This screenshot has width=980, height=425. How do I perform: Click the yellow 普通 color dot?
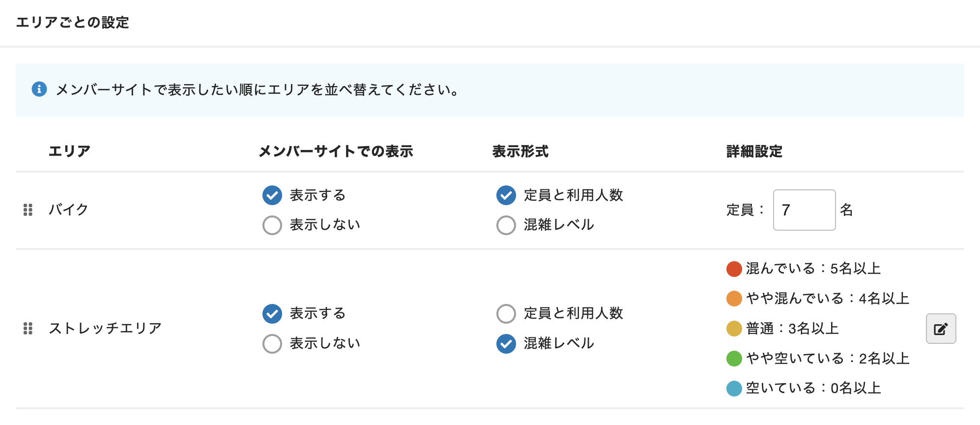click(x=734, y=329)
